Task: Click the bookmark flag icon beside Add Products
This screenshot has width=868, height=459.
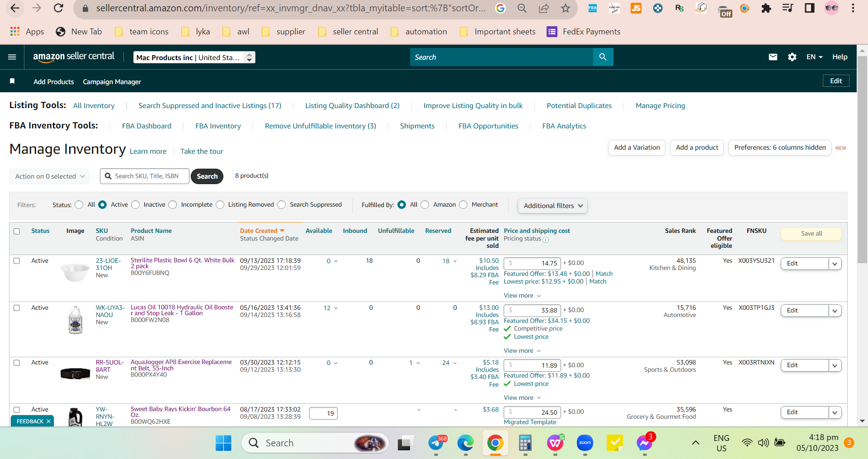Action: [12, 81]
